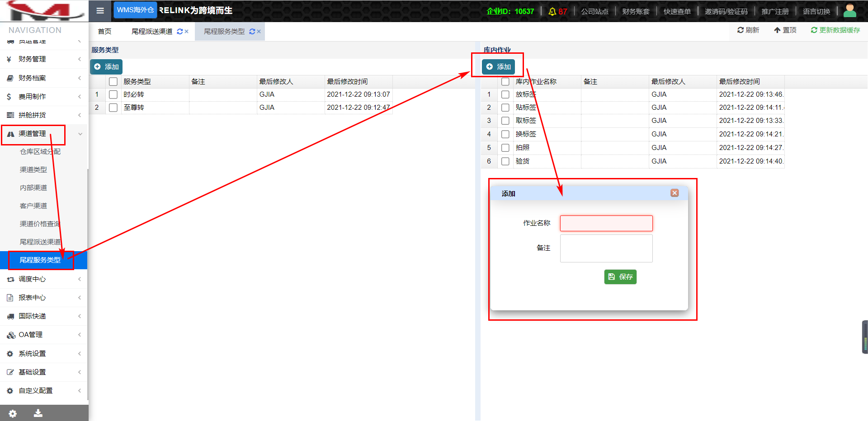Screen dimensions: 868x421
Task: Click the 财务管理 yen icon in sidebar
Action: 9,59
